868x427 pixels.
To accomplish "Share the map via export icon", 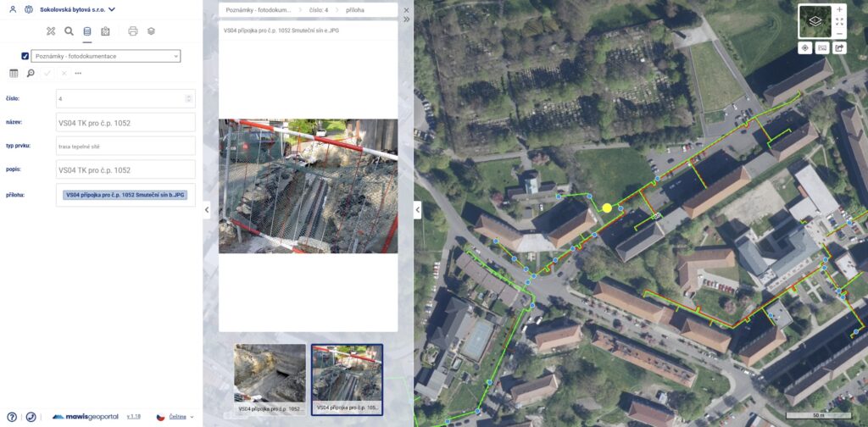I will pyautogui.click(x=839, y=48).
